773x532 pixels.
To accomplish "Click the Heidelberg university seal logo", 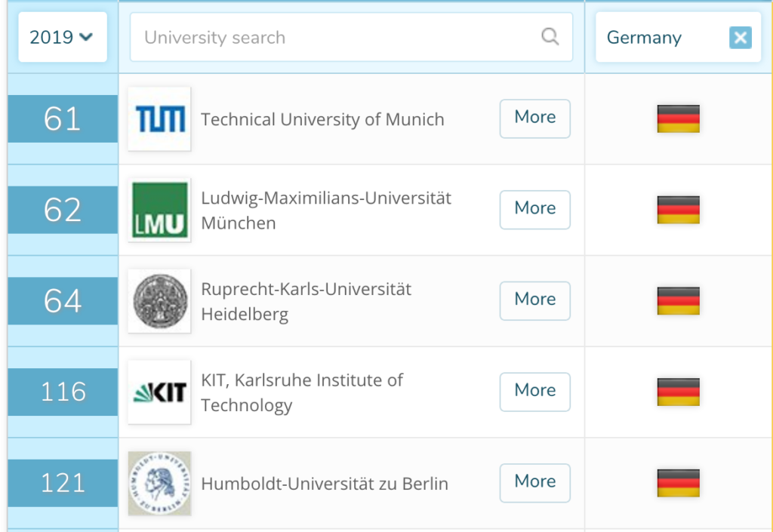I will point(159,301).
